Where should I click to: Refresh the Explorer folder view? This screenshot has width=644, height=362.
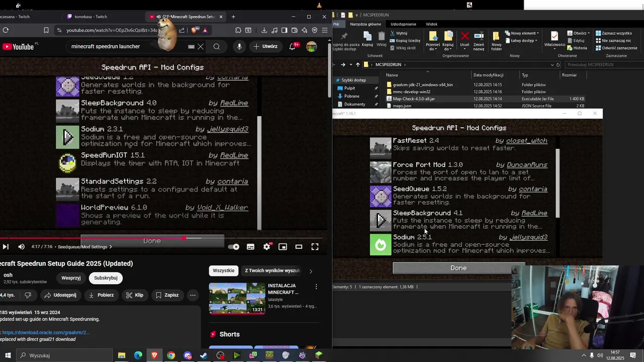558,65
